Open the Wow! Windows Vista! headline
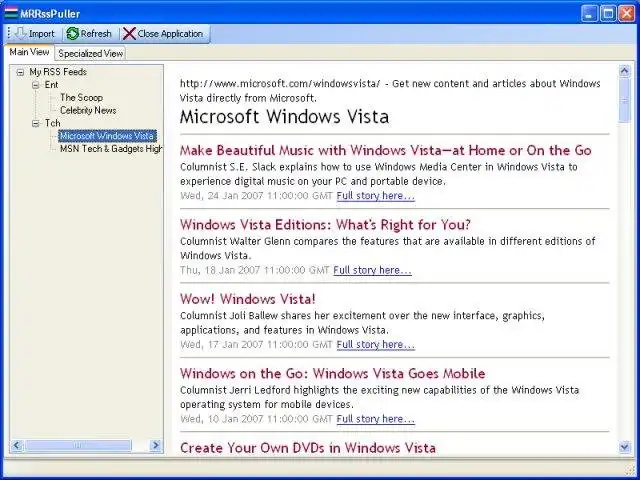The width and height of the screenshot is (640, 480). 248,299
